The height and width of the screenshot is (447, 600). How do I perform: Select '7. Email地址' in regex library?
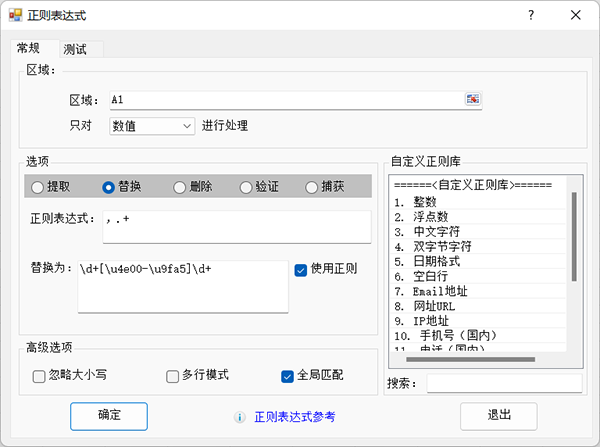click(x=479, y=291)
